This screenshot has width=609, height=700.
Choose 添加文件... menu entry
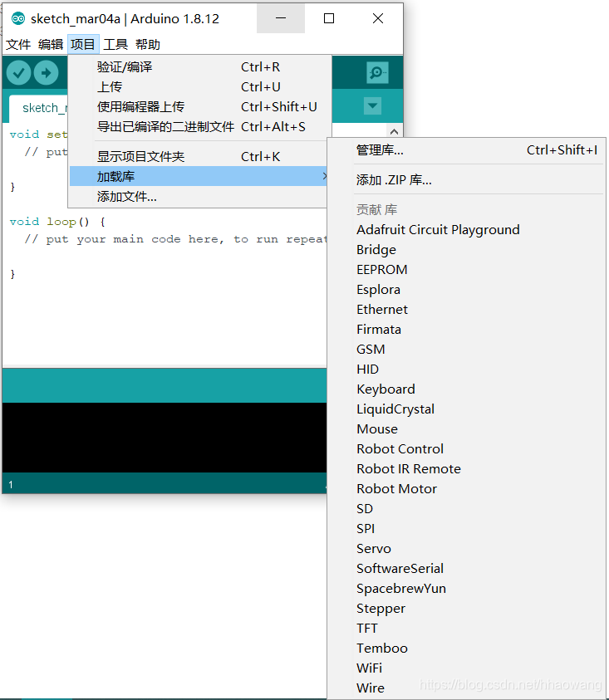click(x=199, y=197)
